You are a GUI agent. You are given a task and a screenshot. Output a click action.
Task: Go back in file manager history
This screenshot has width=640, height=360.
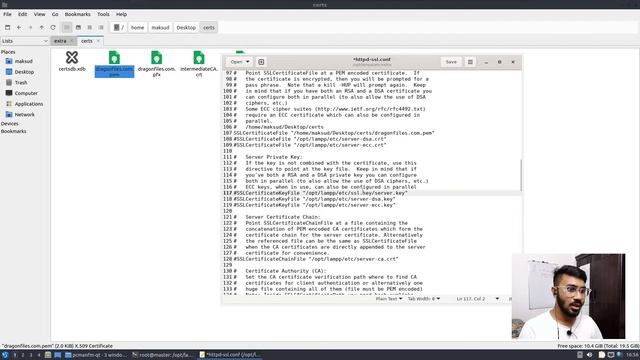point(19,27)
